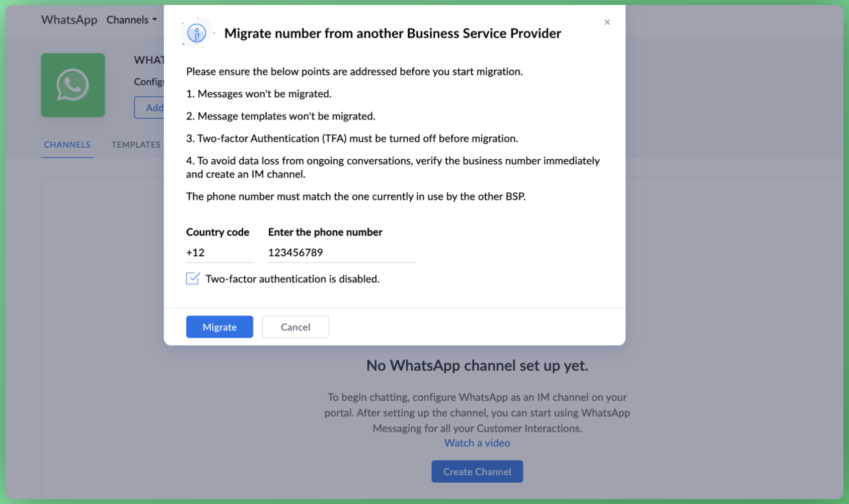Click the TFA must be turned off notice
Viewport: 849px width, 504px height.
(352, 138)
